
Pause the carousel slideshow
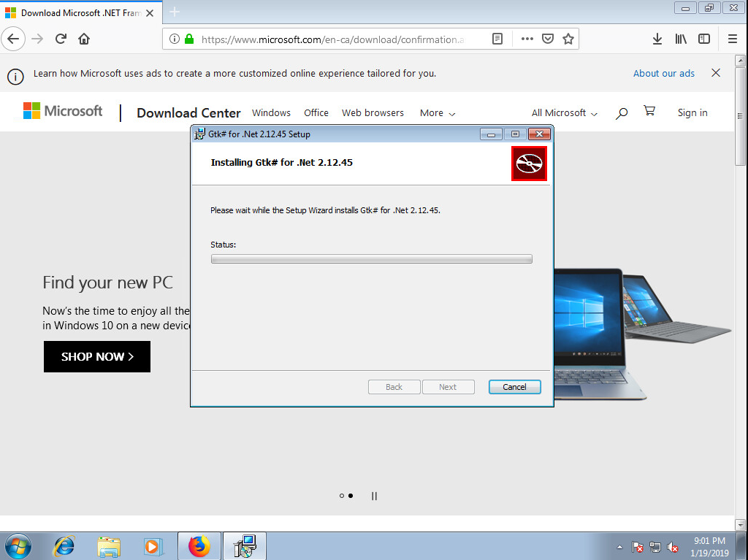pyautogui.click(x=374, y=496)
